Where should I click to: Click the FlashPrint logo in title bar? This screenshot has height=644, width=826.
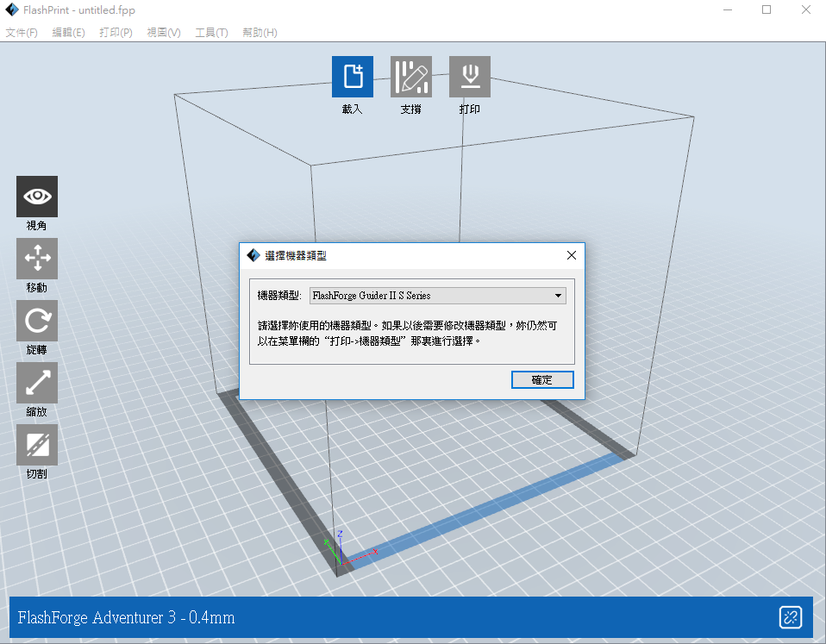[x=11, y=9]
